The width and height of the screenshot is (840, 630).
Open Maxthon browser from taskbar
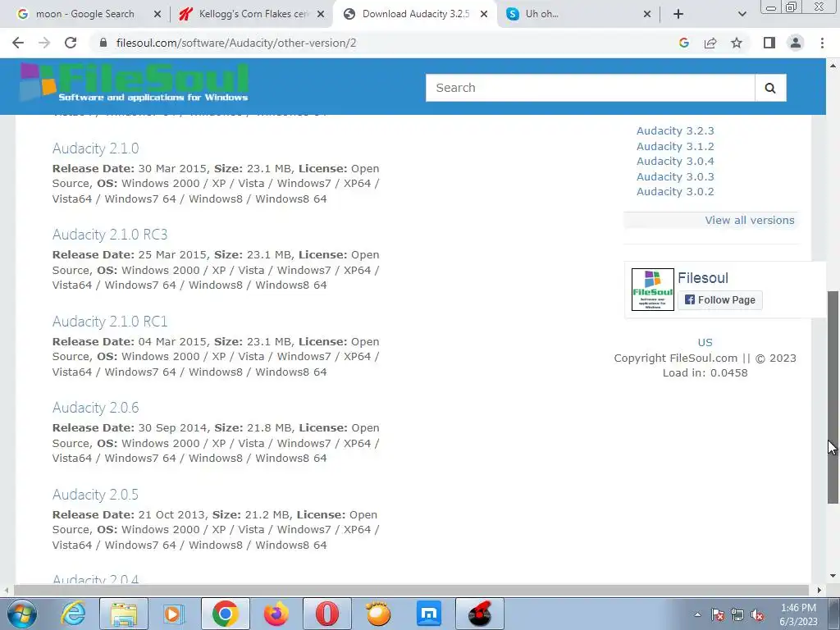(x=429, y=614)
